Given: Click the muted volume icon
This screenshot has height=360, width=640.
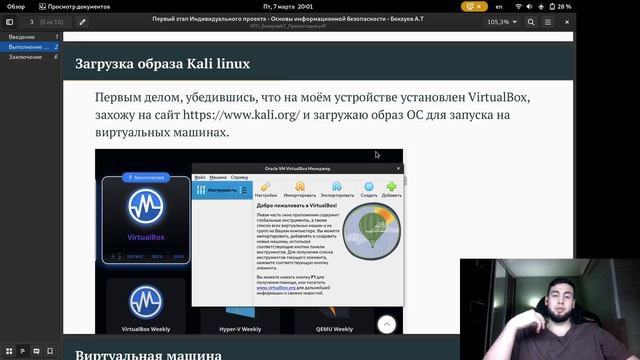Looking at the screenshot, I should point(529,7).
